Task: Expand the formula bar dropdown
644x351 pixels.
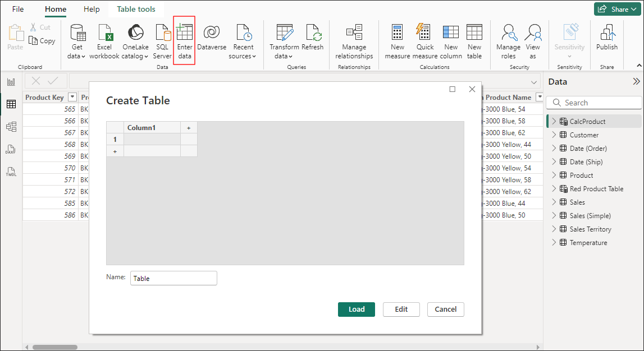Action: point(534,82)
